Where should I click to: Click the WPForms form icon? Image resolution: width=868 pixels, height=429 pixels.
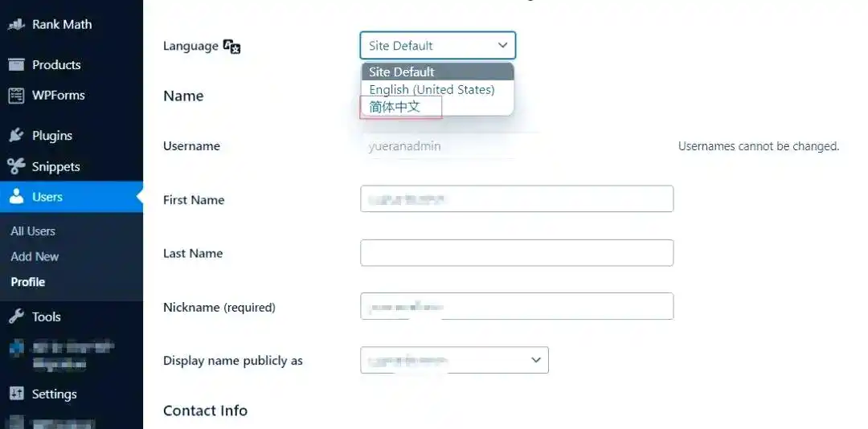[16, 96]
